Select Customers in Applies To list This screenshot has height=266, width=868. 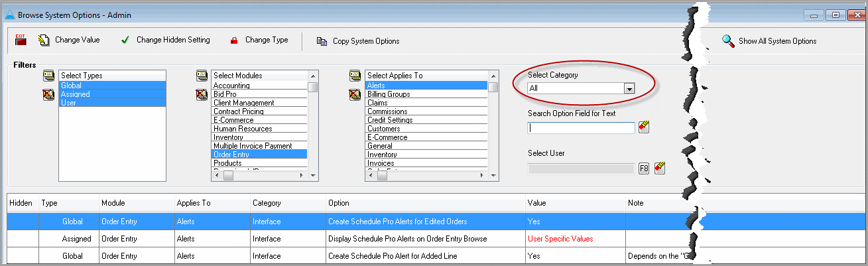point(426,129)
